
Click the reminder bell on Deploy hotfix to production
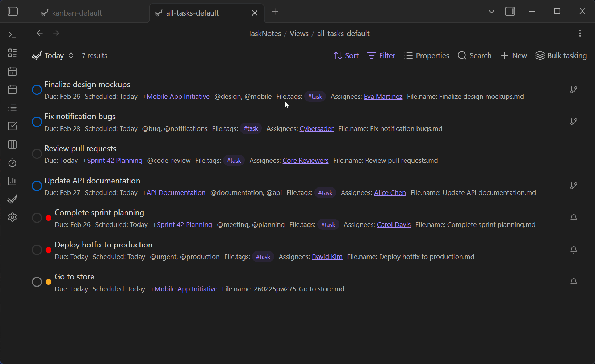(574, 250)
